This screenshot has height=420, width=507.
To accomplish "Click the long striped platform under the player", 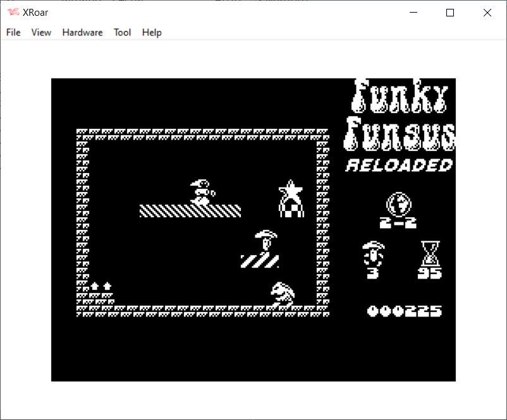I will [190, 211].
